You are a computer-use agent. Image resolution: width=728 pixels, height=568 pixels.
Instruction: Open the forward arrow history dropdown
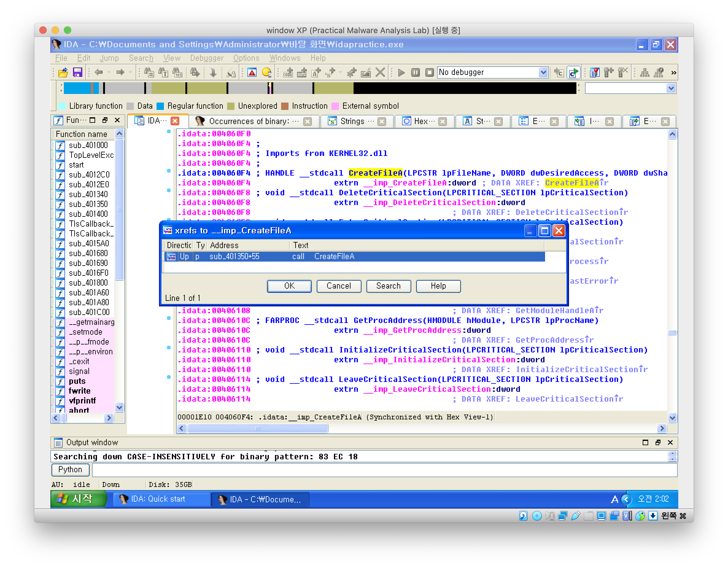point(130,72)
